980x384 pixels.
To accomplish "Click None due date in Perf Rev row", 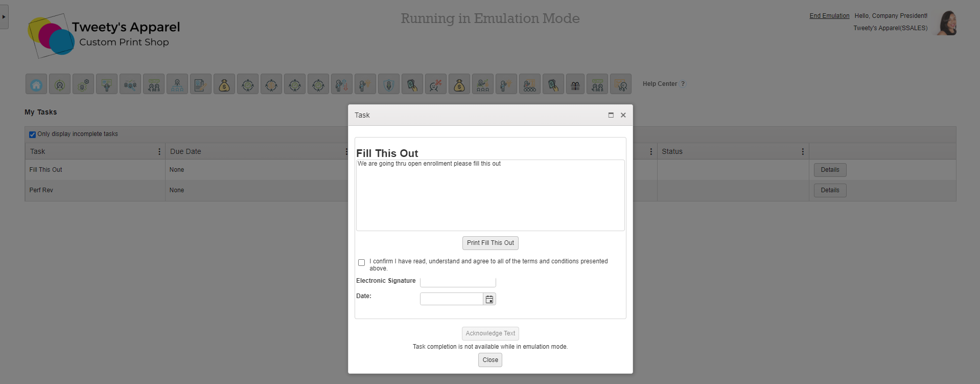I will (x=177, y=190).
